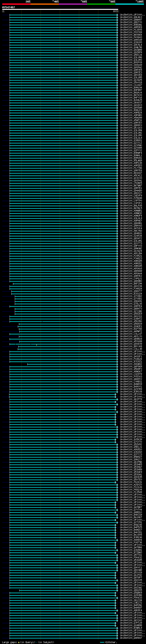Click the UniRef100_P68104 hit label
146x644 pixels.
(x=131, y=490)
